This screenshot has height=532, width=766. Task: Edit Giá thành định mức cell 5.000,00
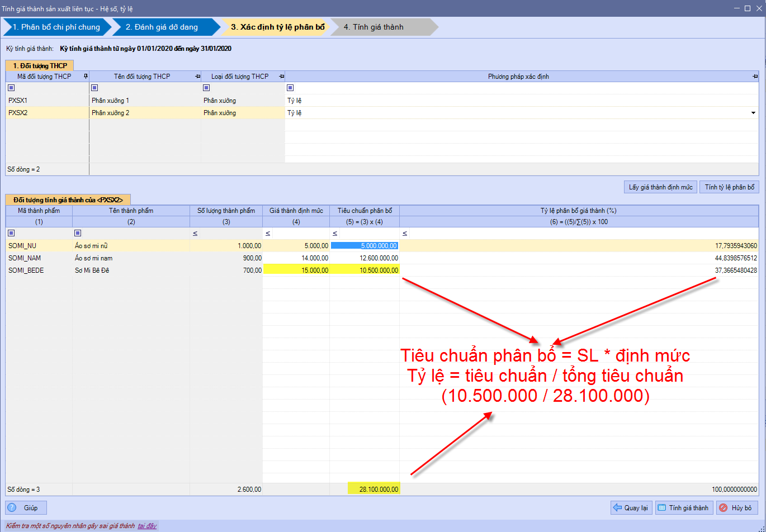click(296, 246)
